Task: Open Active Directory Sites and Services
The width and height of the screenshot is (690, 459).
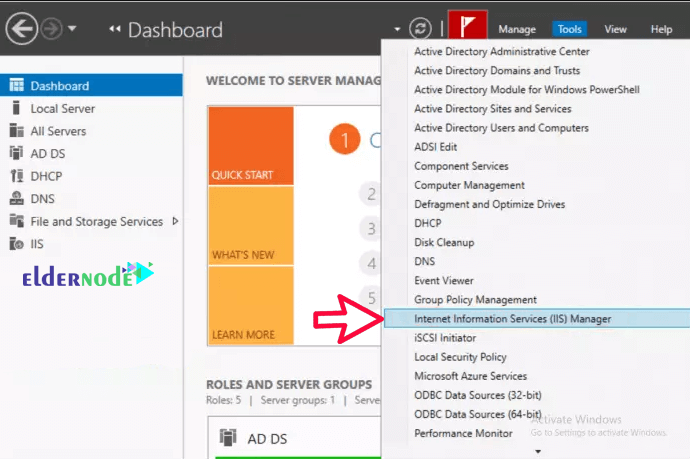Action: (492, 109)
